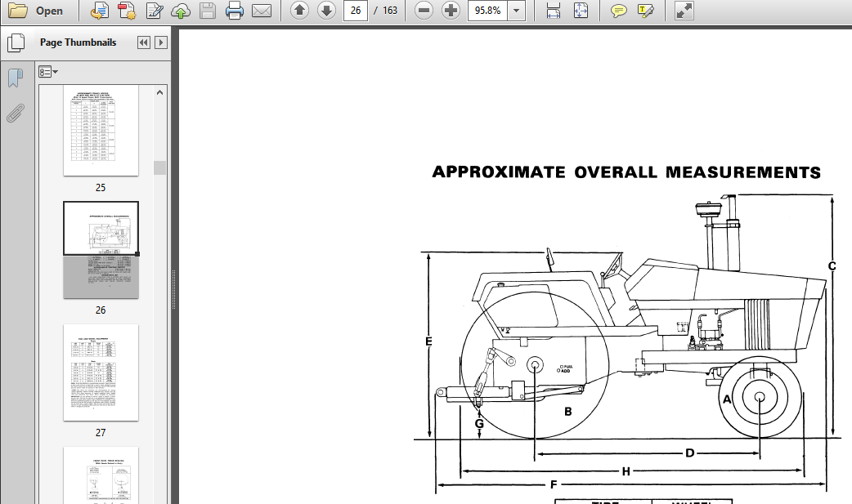This screenshot has height=504, width=852.
Task: Open the Bookmarks panel icon
Action: tap(16, 78)
